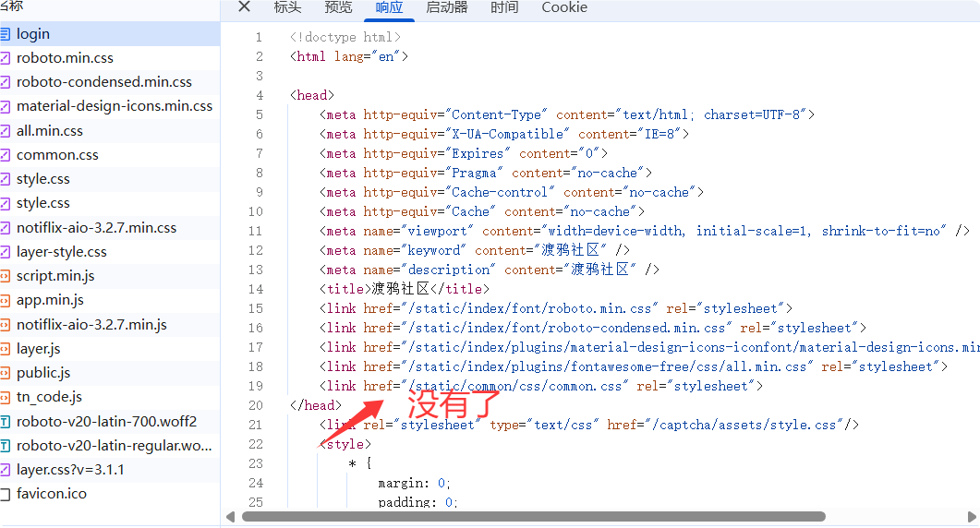The image size is (980, 528).
Task: Click the login document icon
Action: (x=5, y=34)
